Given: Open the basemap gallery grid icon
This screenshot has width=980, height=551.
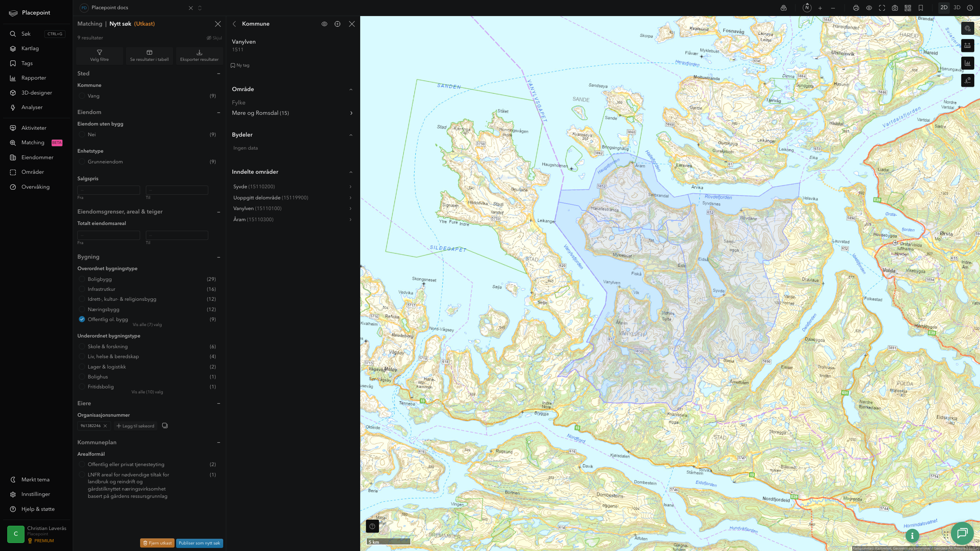Looking at the screenshot, I should (908, 8).
